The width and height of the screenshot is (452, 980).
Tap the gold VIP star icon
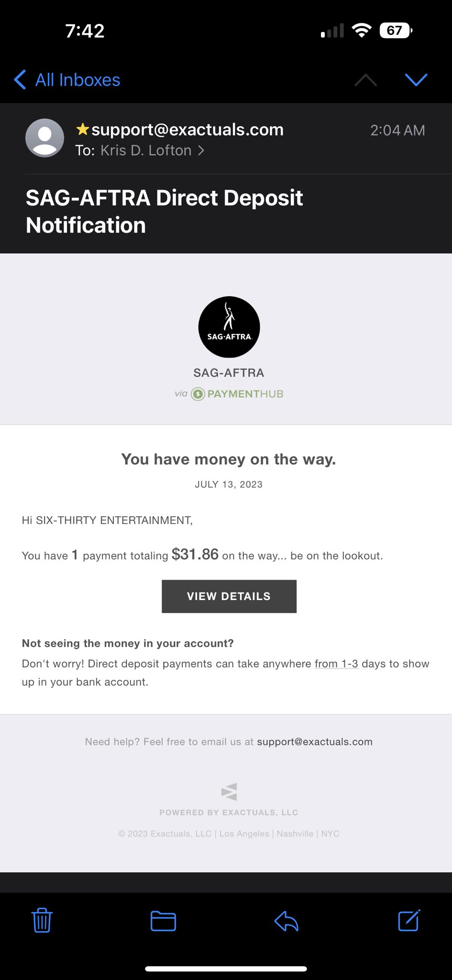tap(83, 129)
